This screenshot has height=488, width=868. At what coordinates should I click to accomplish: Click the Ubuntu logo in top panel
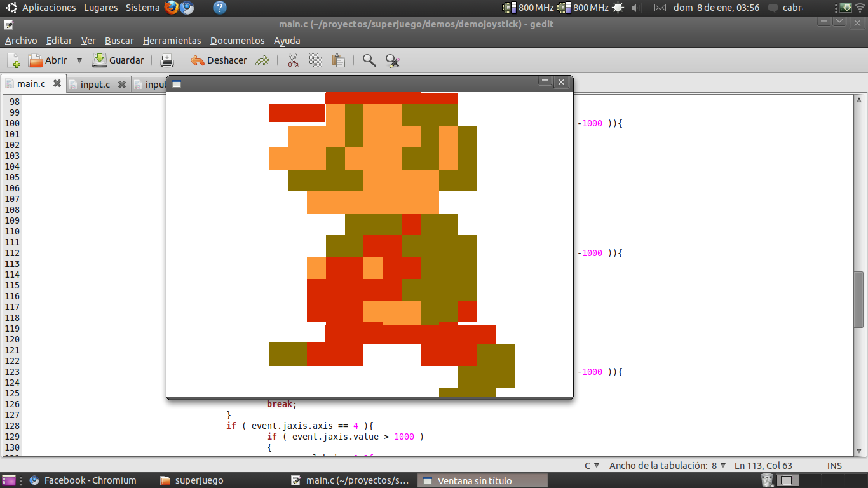tap(11, 8)
